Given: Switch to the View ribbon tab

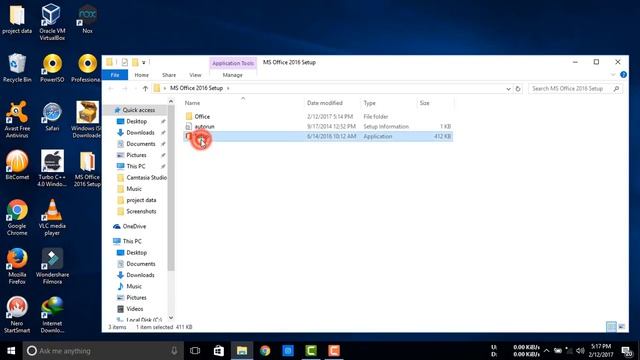Looking at the screenshot, I should pyautogui.click(x=195, y=75).
